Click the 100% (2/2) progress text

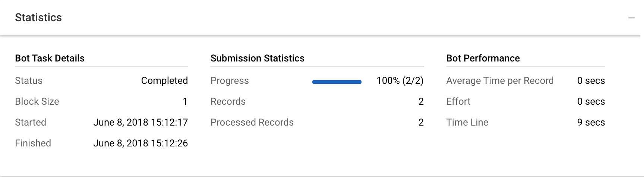[x=400, y=80]
